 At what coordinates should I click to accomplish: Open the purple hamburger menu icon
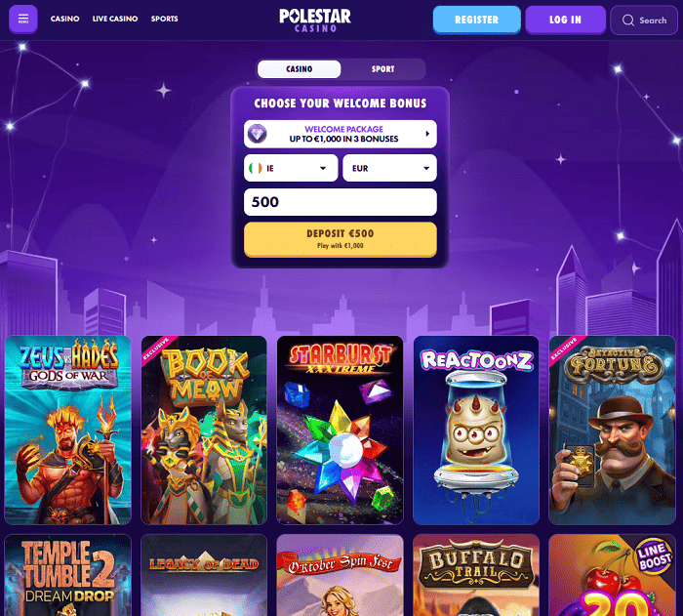point(23,20)
